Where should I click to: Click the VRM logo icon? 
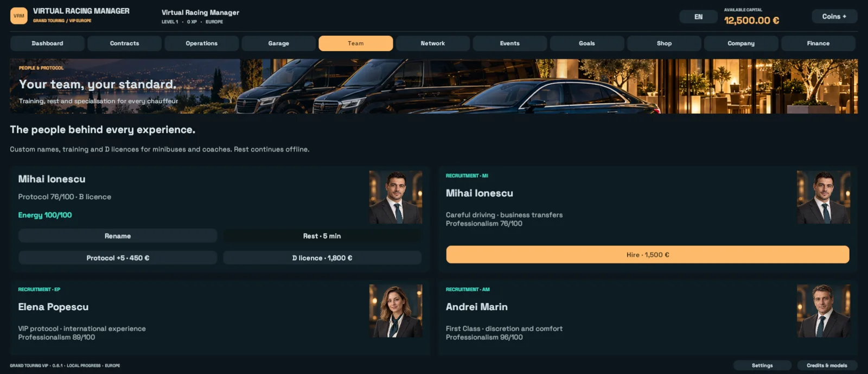click(19, 16)
